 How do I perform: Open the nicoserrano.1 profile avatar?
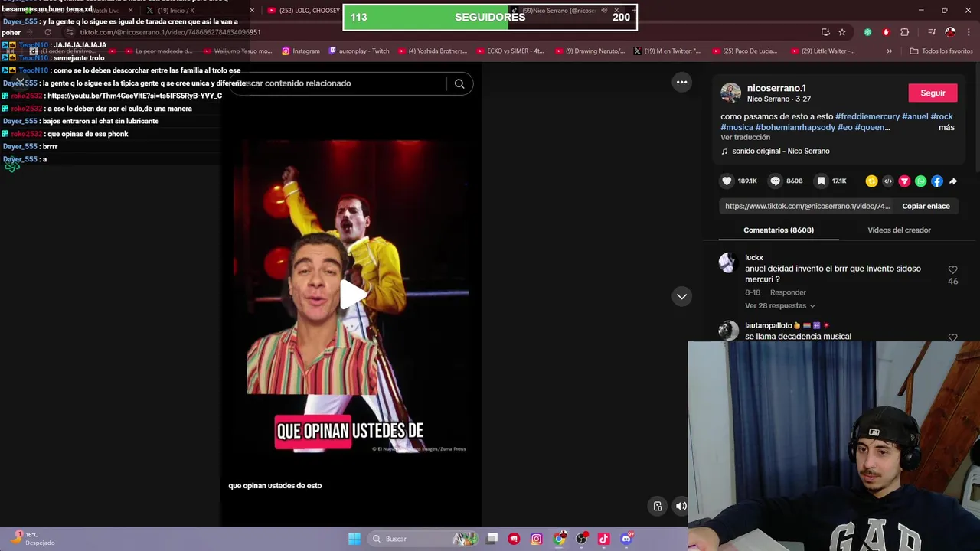pos(731,93)
